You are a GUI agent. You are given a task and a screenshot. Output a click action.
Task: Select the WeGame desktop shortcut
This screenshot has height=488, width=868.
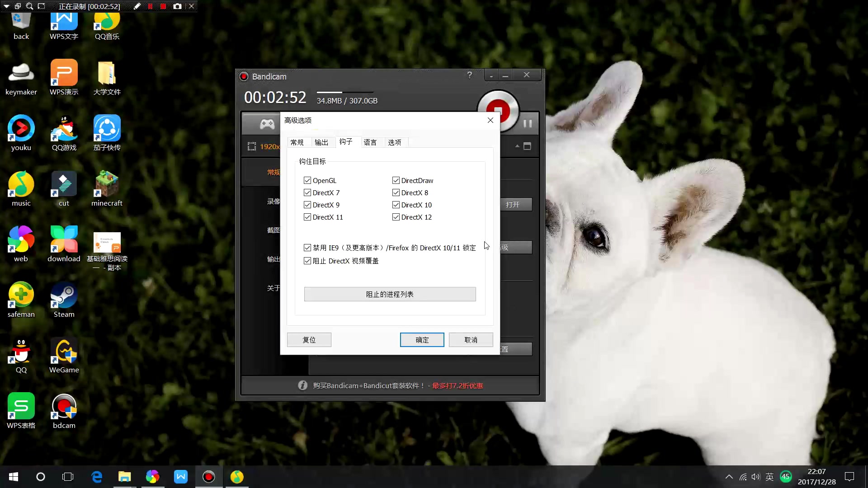point(64,356)
